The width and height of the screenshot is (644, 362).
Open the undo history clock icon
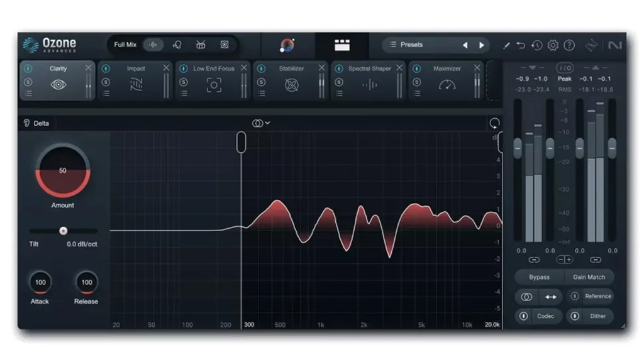[x=536, y=45]
